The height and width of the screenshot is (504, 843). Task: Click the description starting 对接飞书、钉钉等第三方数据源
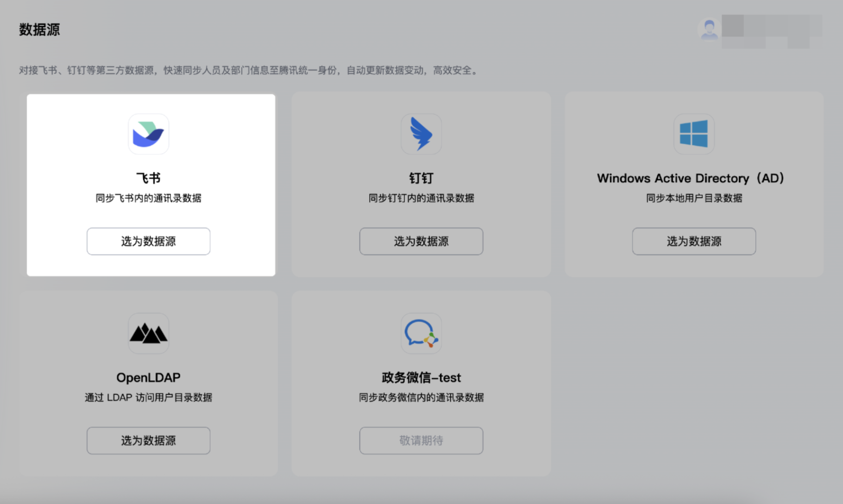[x=249, y=70]
